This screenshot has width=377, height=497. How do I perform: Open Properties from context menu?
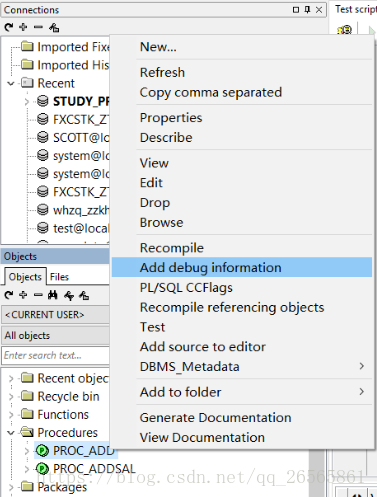point(242,118)
